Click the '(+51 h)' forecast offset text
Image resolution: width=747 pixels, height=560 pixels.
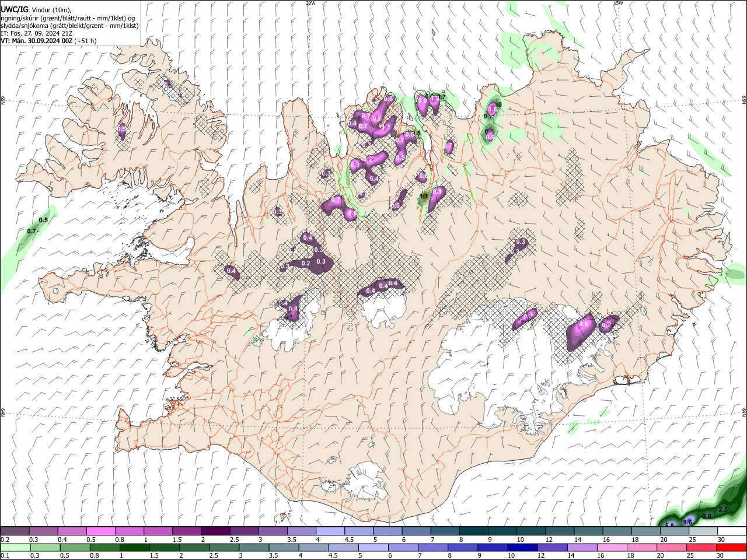(x=86, y=41)
